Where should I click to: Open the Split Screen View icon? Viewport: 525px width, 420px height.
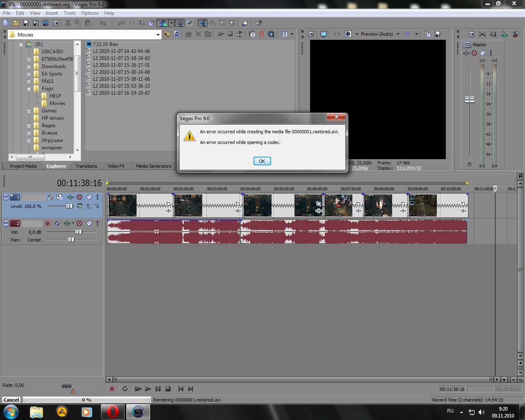point(348,34)
